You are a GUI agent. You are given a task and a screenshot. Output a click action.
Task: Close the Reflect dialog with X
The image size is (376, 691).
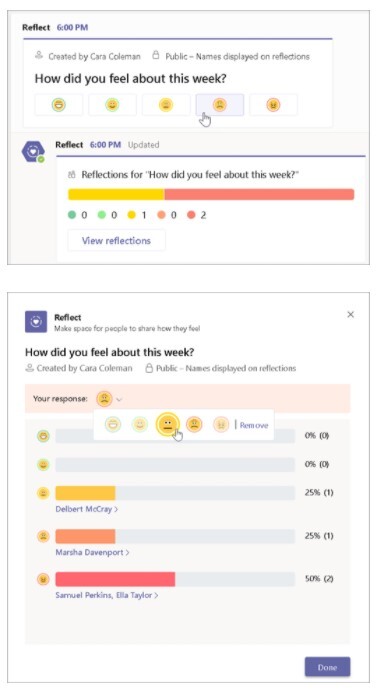pos(350,314)
